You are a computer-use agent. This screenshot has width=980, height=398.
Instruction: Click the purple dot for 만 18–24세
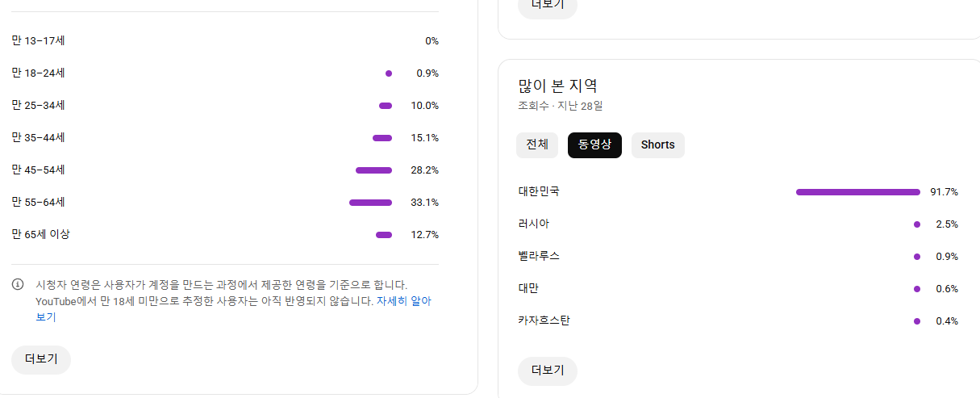click(389, 73)
